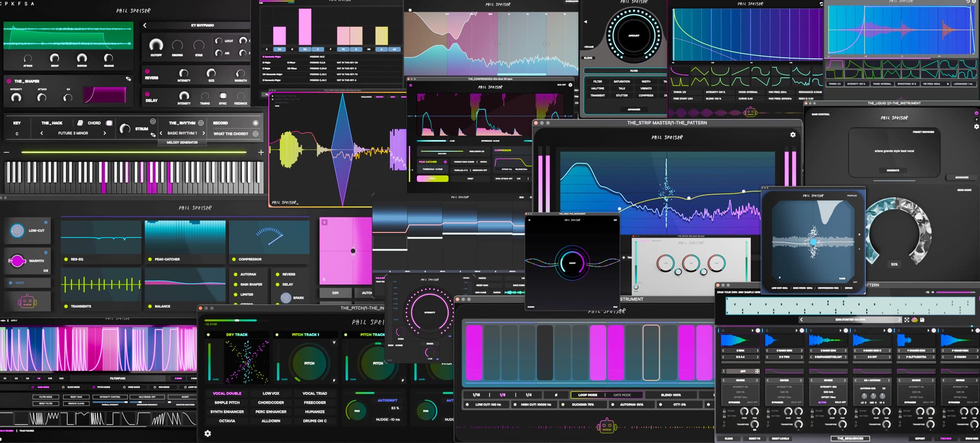
Task: Switch to LOOP MODE
Action: point(588,395)
